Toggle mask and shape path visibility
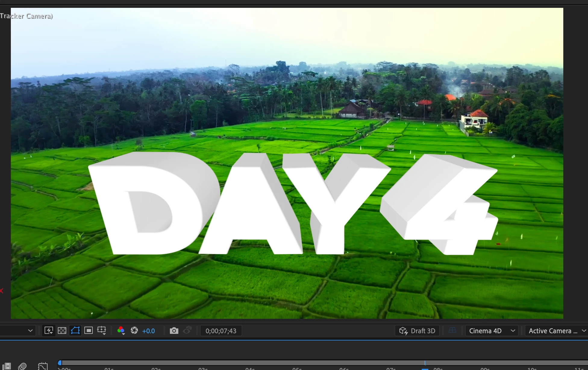Screen dimensions: 588x370 pos(75,331)
